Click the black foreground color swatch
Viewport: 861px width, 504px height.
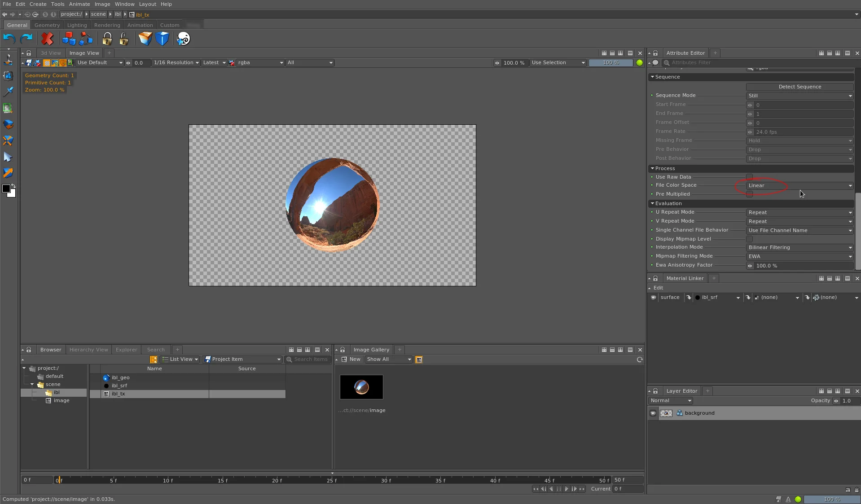pyautogui.click(x=6, y=188)
